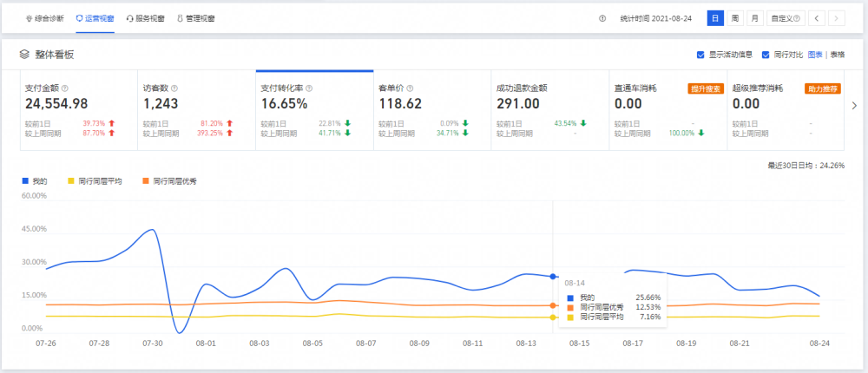
Task: Open 自定义 date range picker
Action: 786,18
